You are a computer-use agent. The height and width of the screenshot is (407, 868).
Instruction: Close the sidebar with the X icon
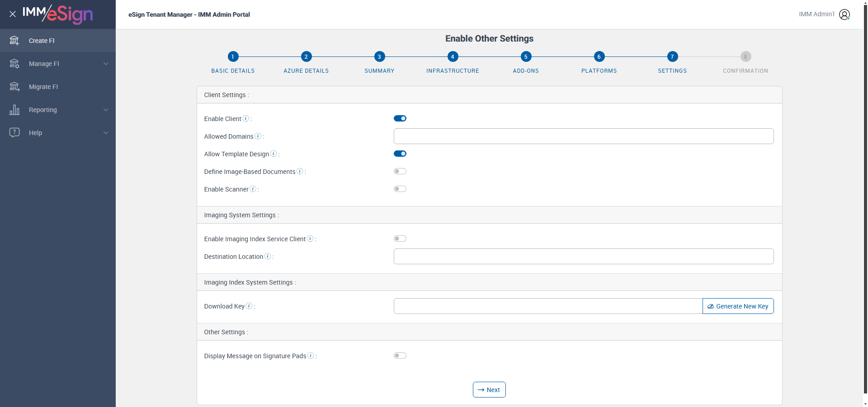point(13,14)
